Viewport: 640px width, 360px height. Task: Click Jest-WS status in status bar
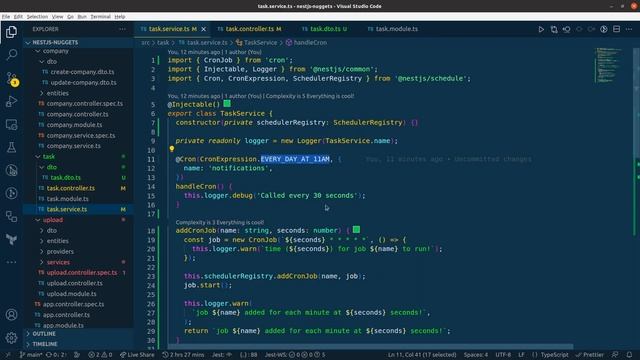tap(295, 355)
